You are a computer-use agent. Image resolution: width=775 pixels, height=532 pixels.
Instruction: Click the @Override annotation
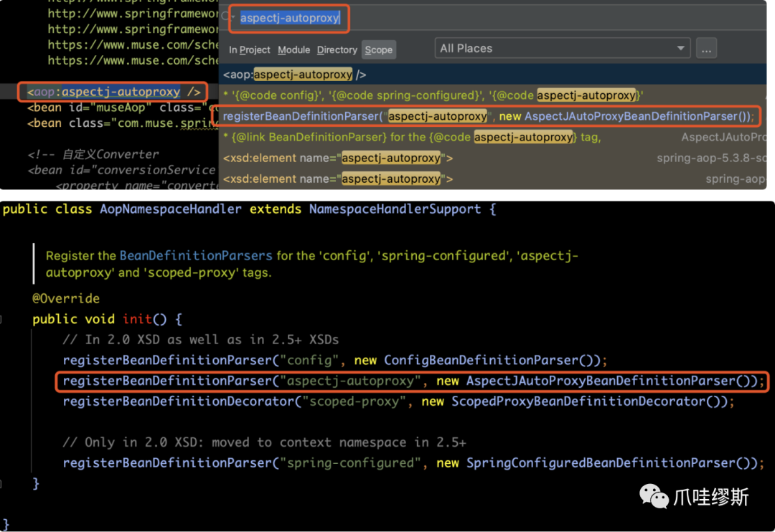[66, 298]
